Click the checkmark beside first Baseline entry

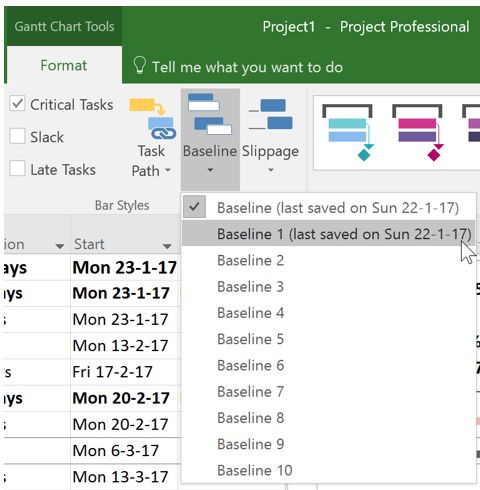pos(194,207)
